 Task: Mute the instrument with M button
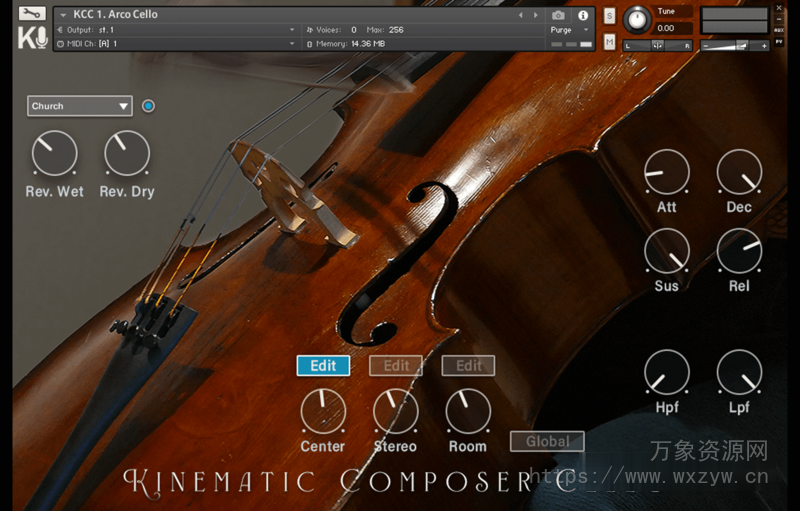[x=609, y=42]
